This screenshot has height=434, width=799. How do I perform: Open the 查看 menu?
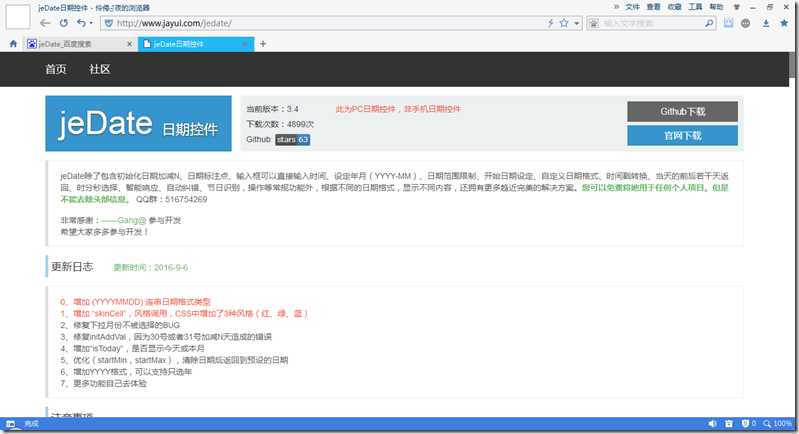[x=653, y=7]
